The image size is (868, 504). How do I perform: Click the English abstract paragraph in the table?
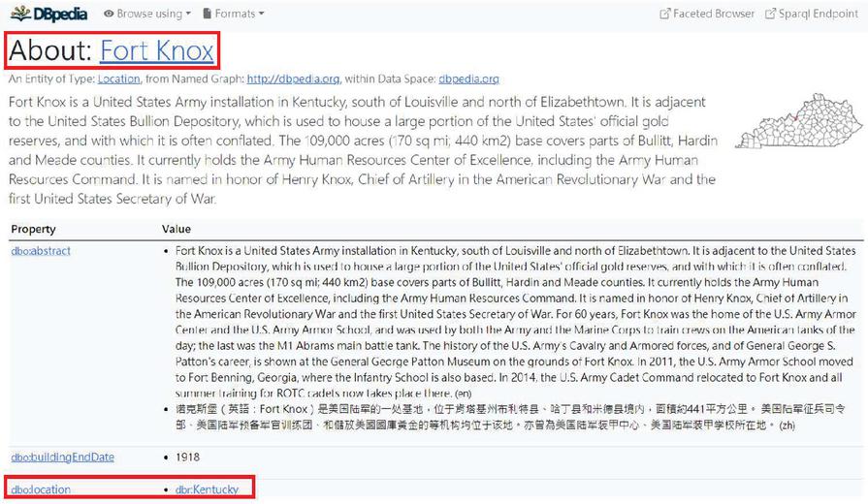point(515,322)
